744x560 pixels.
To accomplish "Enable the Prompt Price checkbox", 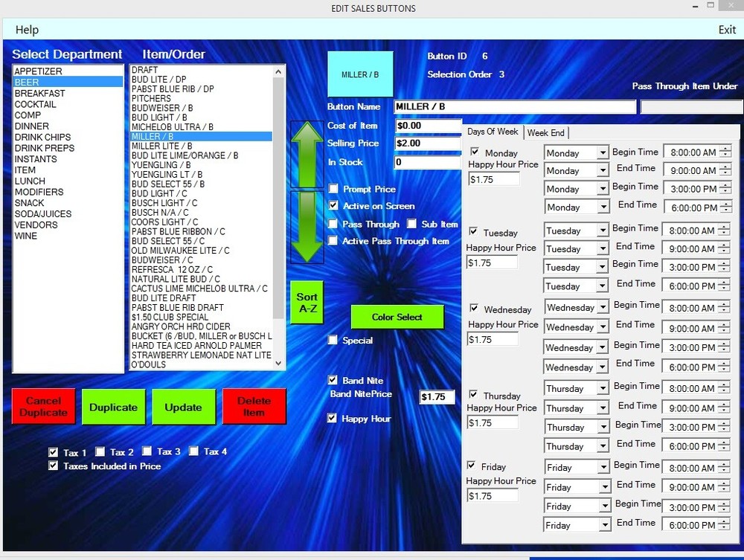I will pyautogui.click(x=333, y=189).
